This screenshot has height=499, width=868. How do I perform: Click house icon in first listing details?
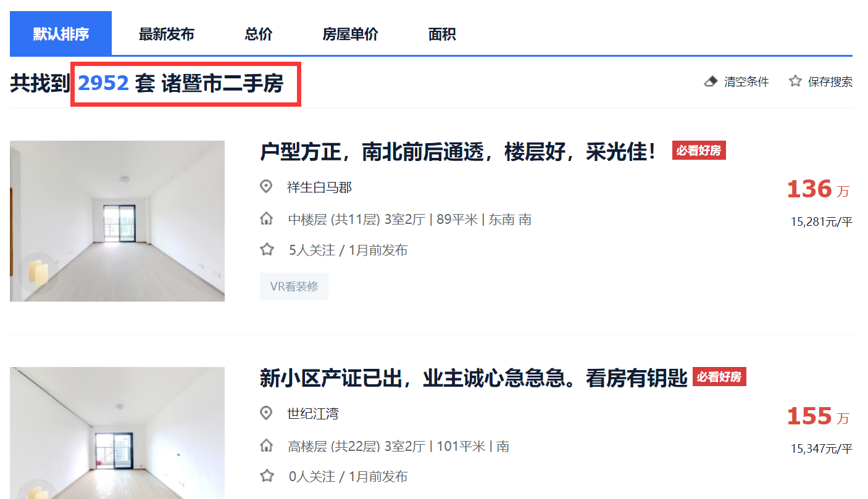[x=266, y=218]
